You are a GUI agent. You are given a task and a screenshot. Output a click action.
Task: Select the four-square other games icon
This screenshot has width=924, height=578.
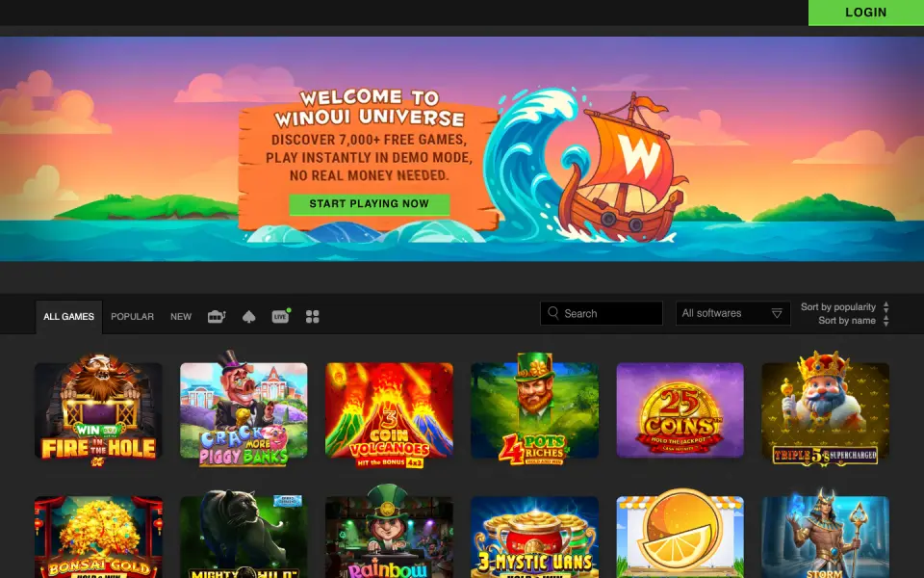click(x=312, y=316)
